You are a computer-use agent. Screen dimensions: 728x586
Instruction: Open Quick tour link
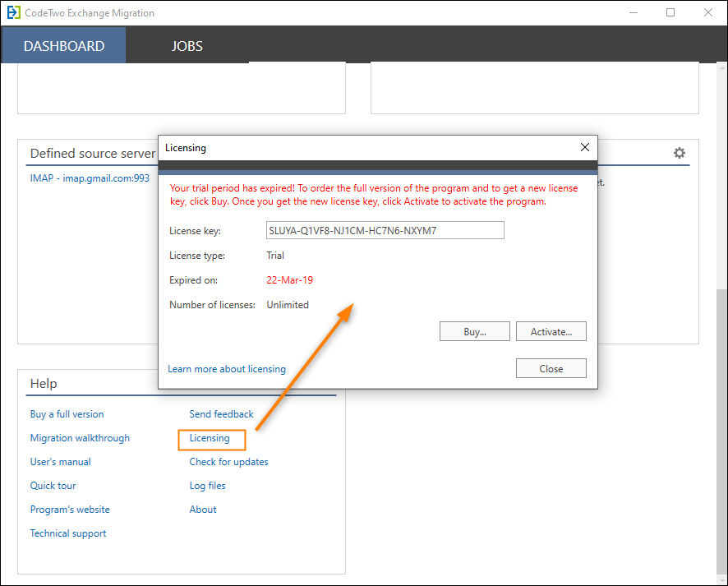[x=53, y=486]
